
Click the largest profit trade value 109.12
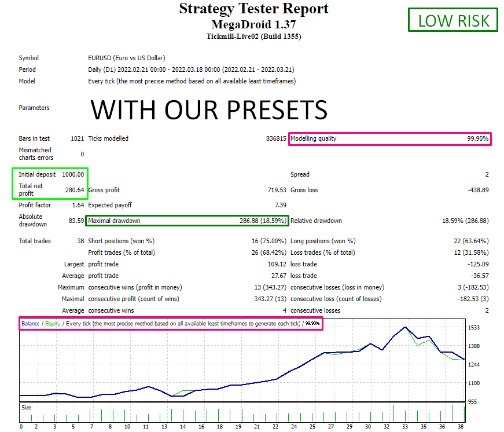point(277,264)
